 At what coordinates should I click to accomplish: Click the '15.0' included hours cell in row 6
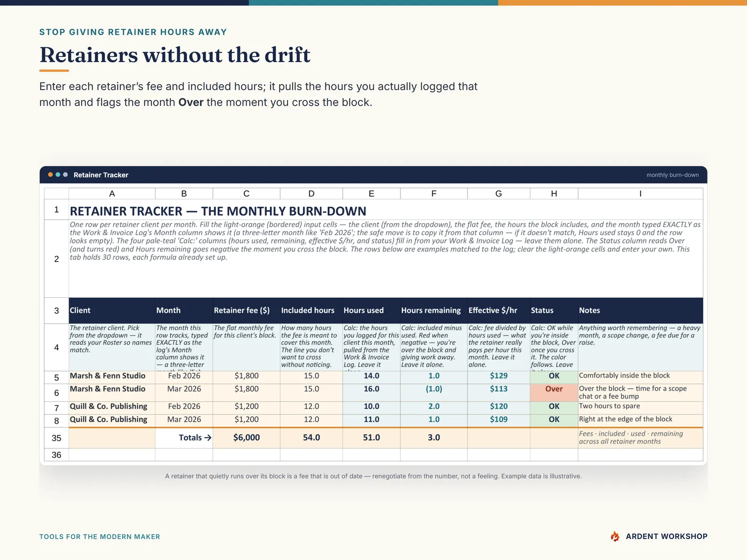point(311,392)
